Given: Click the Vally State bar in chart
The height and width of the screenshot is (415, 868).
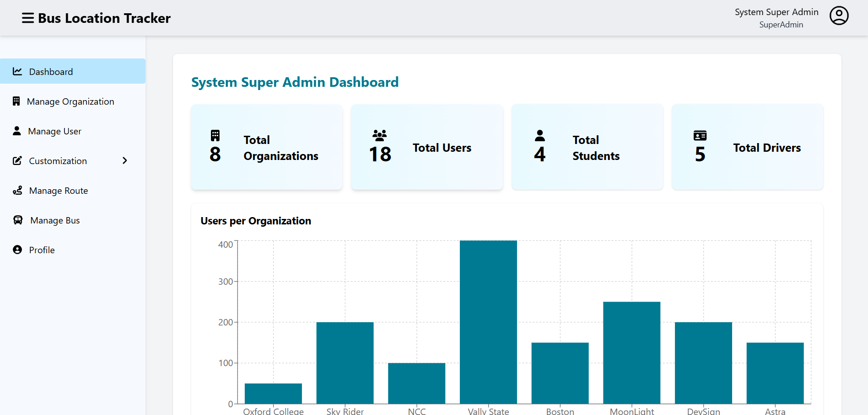Looking at the screenshot, I should click(488, 322).
